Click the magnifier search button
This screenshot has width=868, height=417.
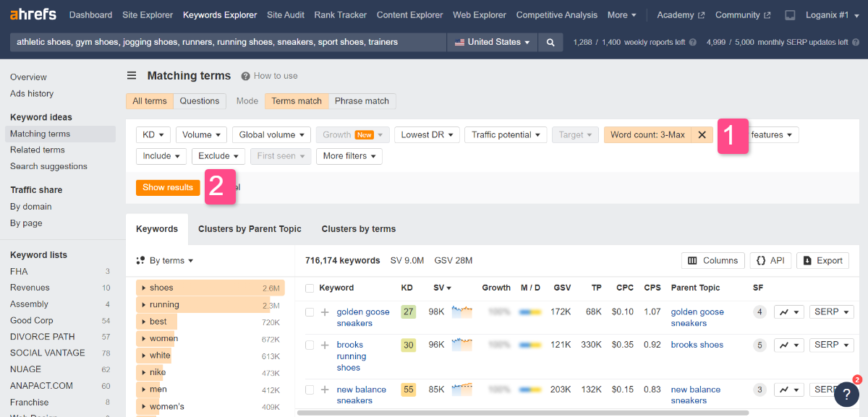click(x=550, y=42)
